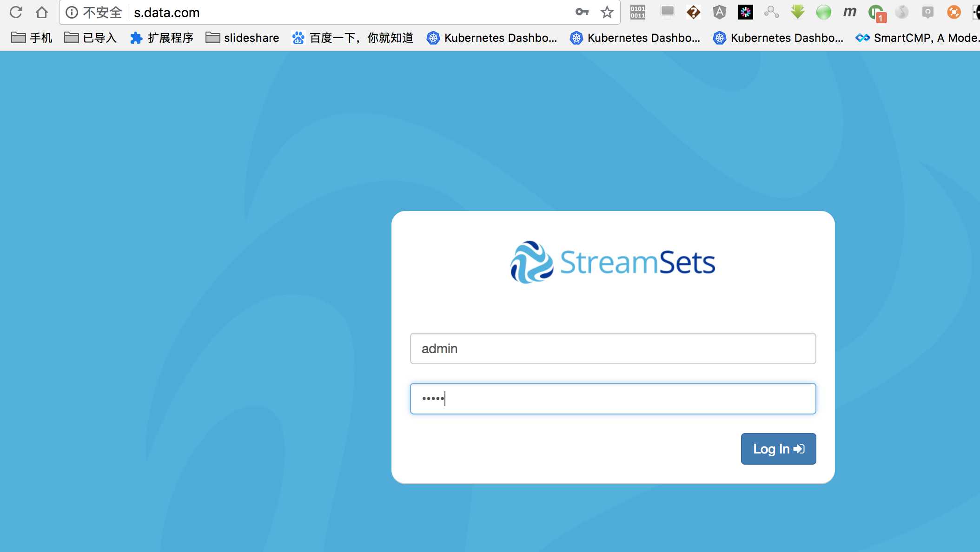This screenshot has height=552, width=980.
Task: Open the binary 0101 extension icon
Action: 638,12
